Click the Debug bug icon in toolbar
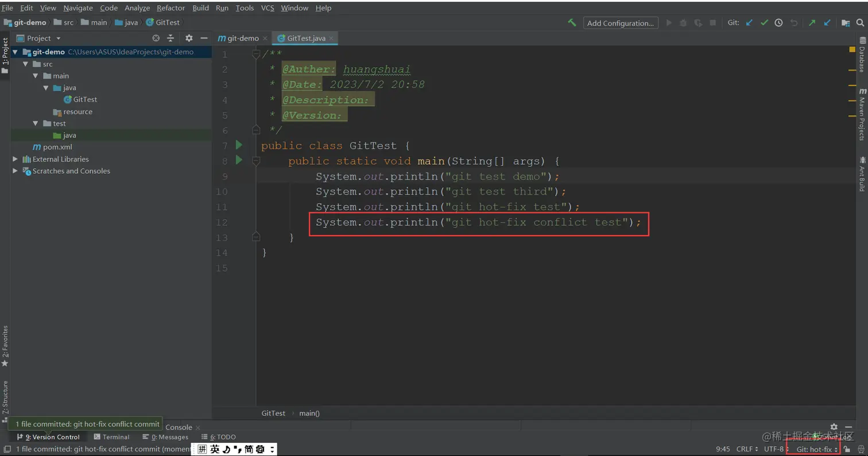868x456 pixels. (683, 23)
